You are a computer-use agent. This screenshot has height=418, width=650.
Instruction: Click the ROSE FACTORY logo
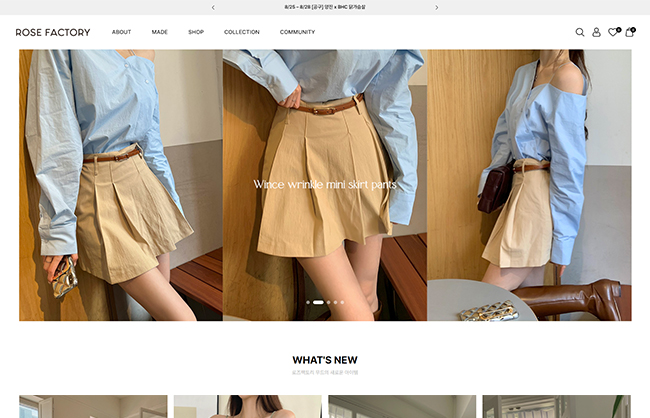[53, 32]
